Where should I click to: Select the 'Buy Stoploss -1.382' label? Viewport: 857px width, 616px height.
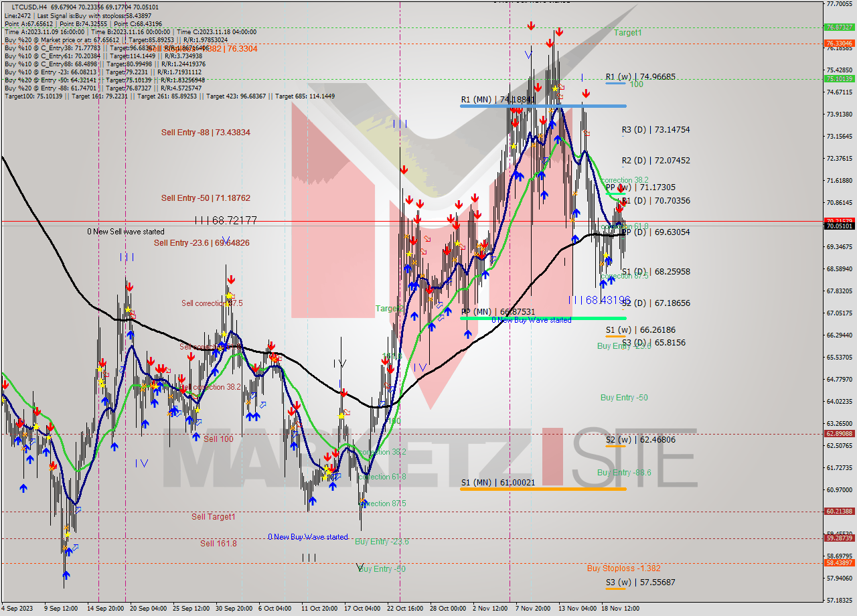(623, 568)
